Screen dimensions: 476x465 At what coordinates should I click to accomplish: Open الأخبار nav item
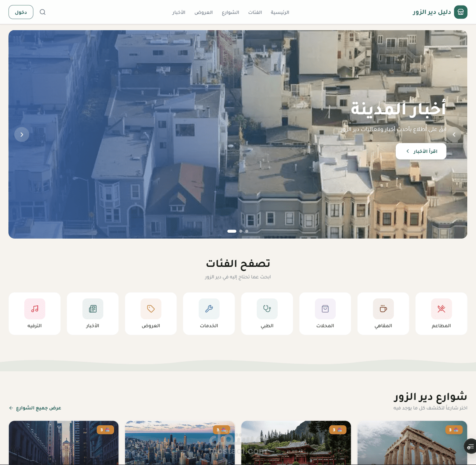coord(179,12)
